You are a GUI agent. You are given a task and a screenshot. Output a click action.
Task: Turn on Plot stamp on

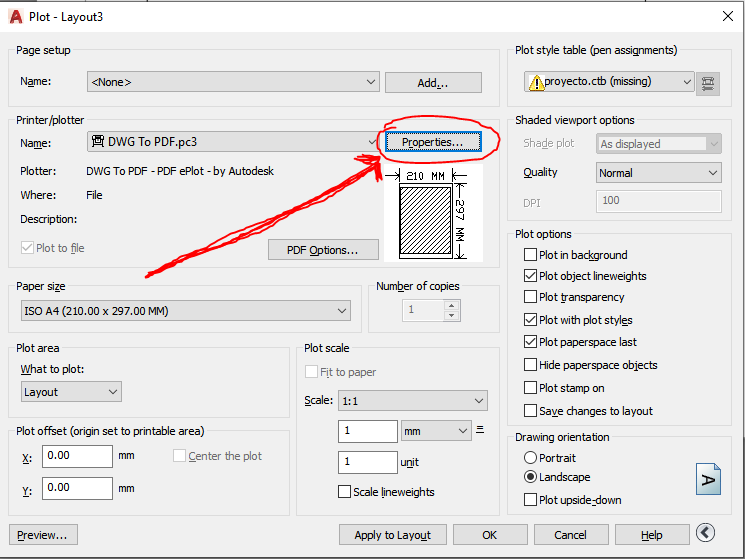[x=530, y=388]
